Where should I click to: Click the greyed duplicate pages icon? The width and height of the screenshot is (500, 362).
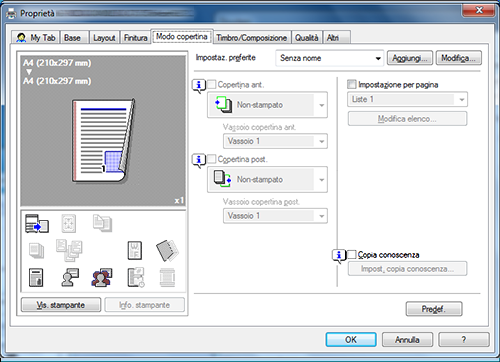(x=102, y=223)
